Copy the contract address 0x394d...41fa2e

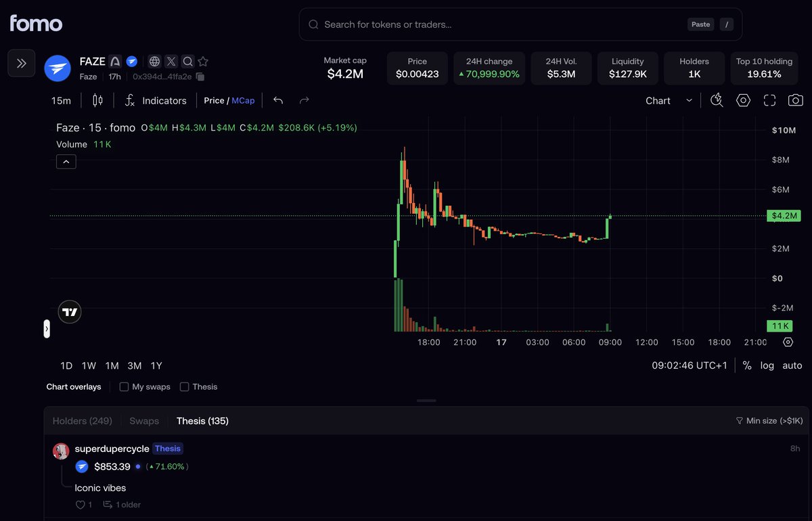coord(200,77)
